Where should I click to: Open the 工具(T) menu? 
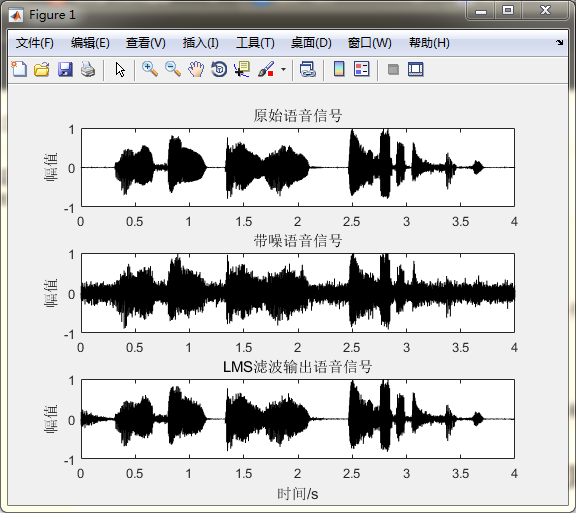point(255,43)
